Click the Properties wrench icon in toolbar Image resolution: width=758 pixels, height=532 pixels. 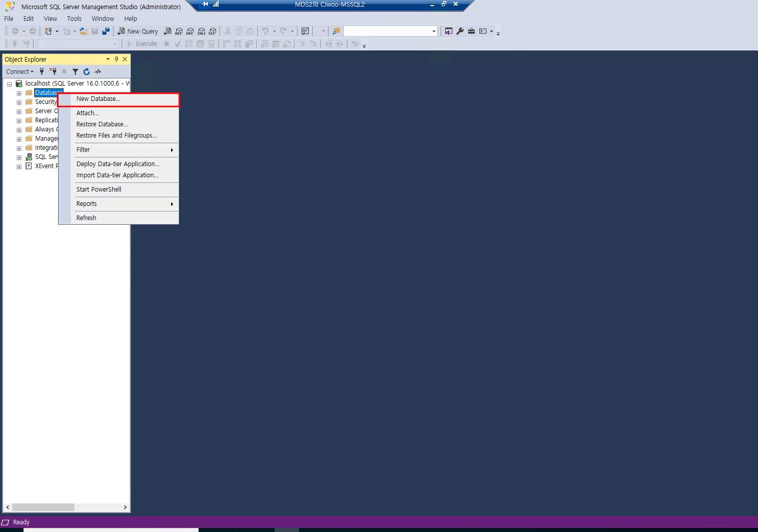[x=460, y=31]
